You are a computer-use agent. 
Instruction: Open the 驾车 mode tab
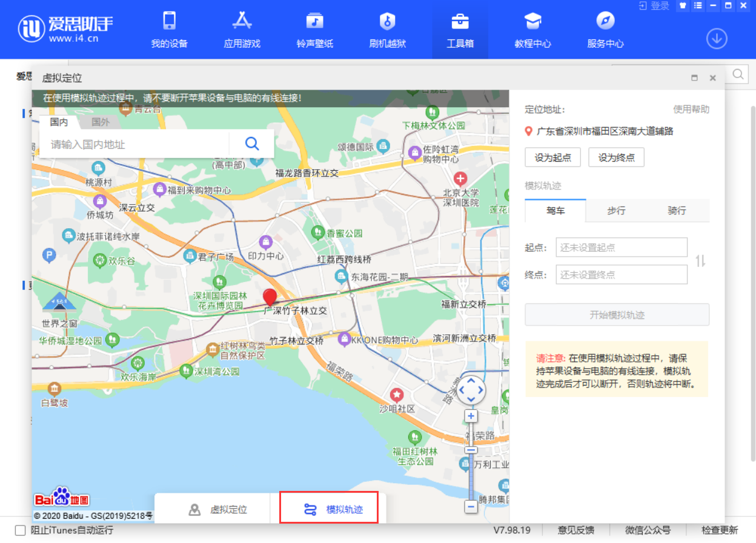point(555,211)
